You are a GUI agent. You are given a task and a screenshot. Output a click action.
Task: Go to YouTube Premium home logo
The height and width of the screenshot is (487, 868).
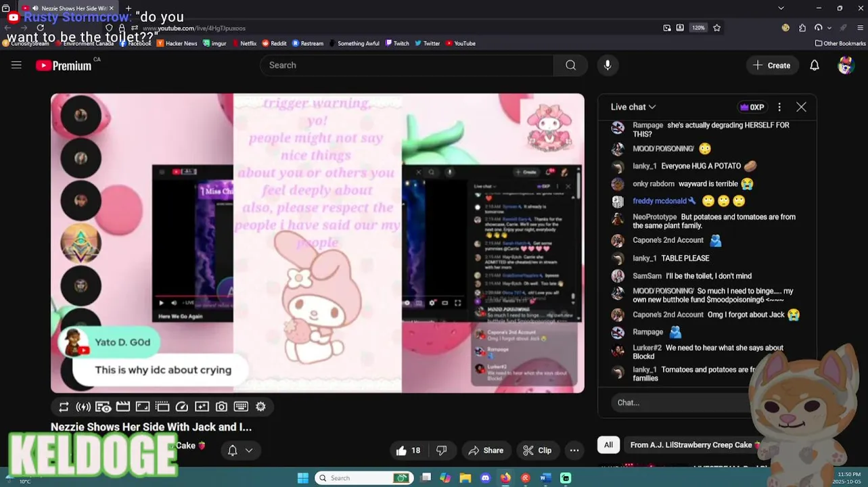click(x=64, y=65)
